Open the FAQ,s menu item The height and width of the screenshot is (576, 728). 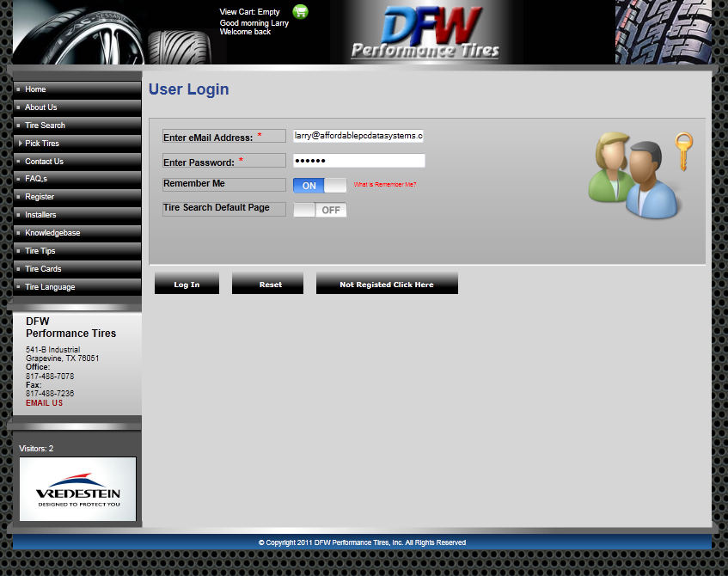[x=35, y=180]
